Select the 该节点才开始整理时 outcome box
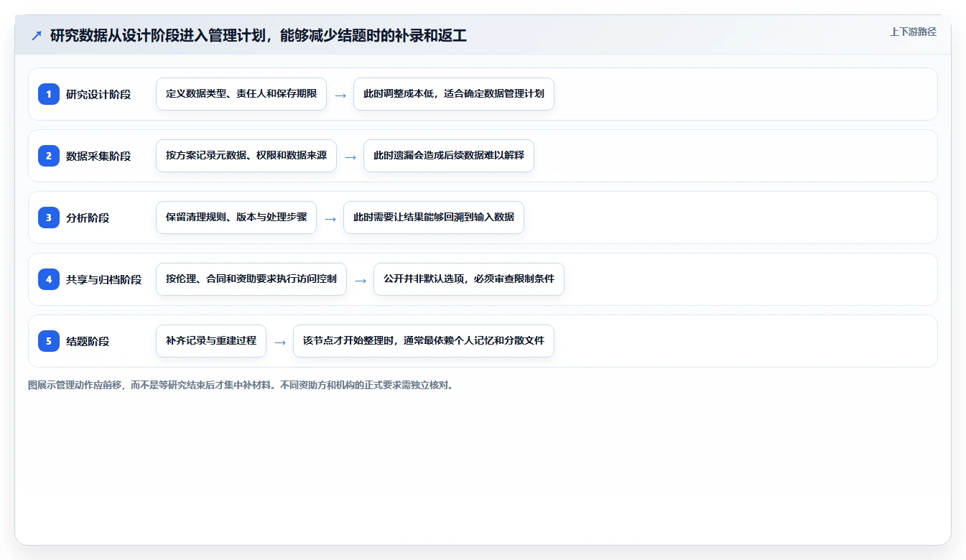The height and width of the screenshot is (560, 966). tap(424, 340)
